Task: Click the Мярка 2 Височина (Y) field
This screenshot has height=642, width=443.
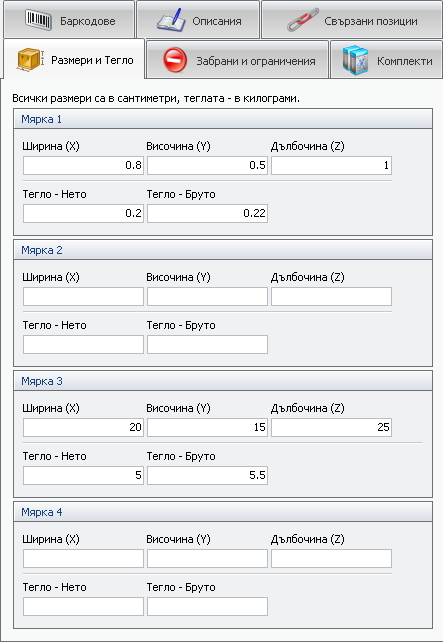Action: [208, 296]
